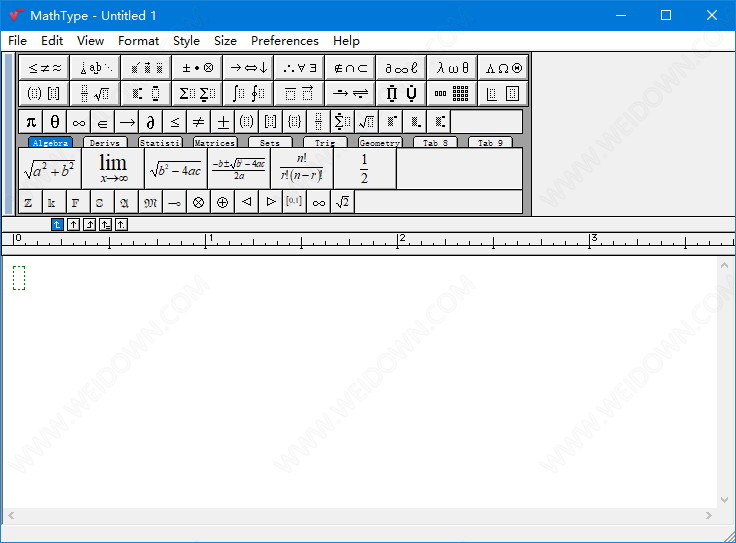Insert the n!/r!(n-r)! combination formula
The image size is (736, 543).
(x=302, y=169)
